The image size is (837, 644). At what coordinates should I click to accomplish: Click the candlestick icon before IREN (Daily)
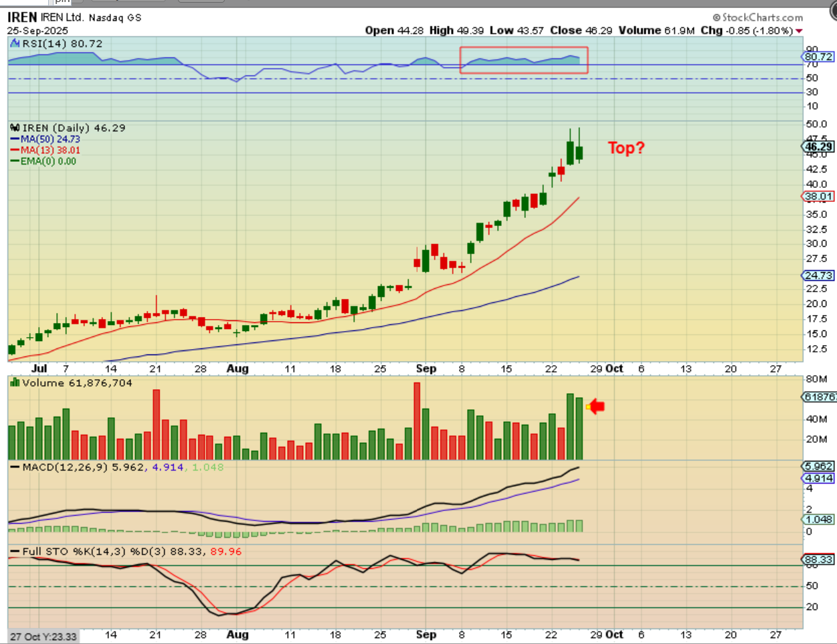point(15,128)
